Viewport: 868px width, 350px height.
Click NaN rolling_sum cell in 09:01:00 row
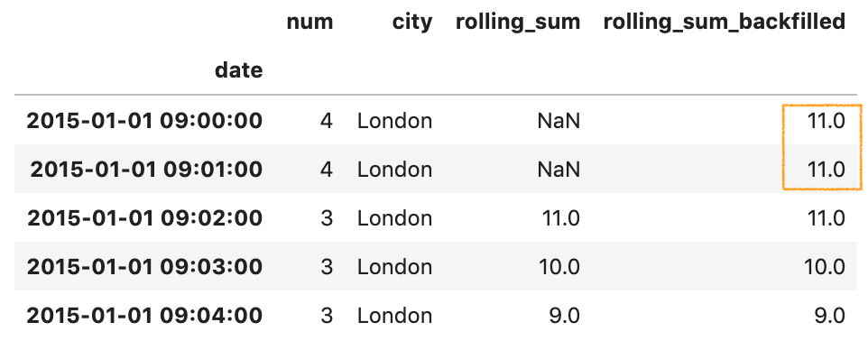coord(559,170)
